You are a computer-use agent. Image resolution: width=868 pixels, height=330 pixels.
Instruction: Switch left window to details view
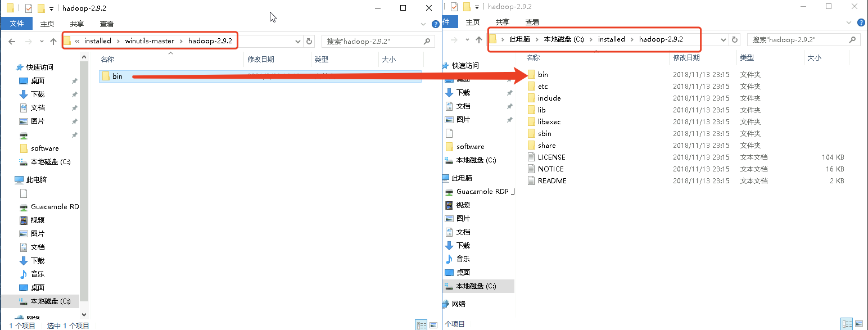(x=421, y=325)
